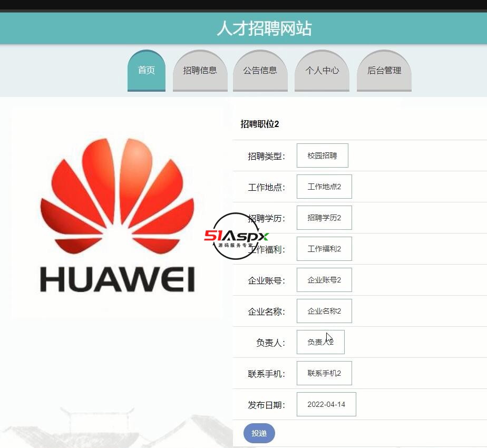Viewport: 487px width, 448px height.
Task: Click the 企业名称 label
Action: point(266,311)
